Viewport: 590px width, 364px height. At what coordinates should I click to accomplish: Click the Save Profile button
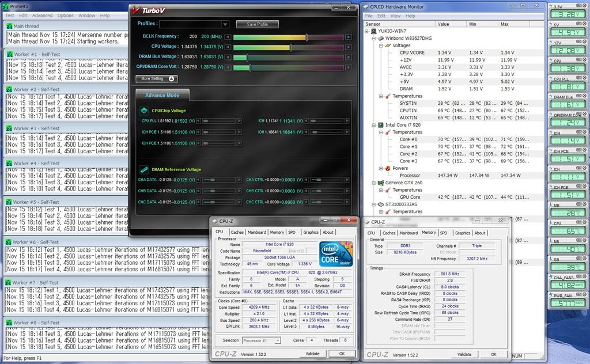[x=257, y=24]
